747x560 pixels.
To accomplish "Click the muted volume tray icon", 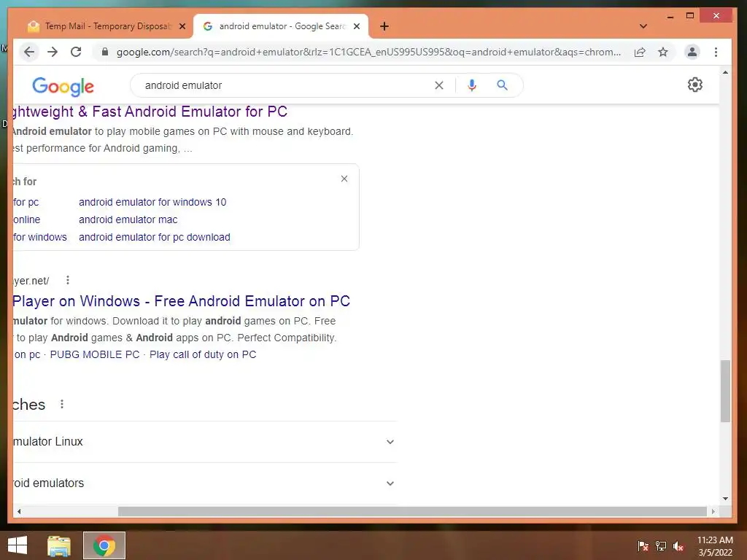I will [678, 546].
